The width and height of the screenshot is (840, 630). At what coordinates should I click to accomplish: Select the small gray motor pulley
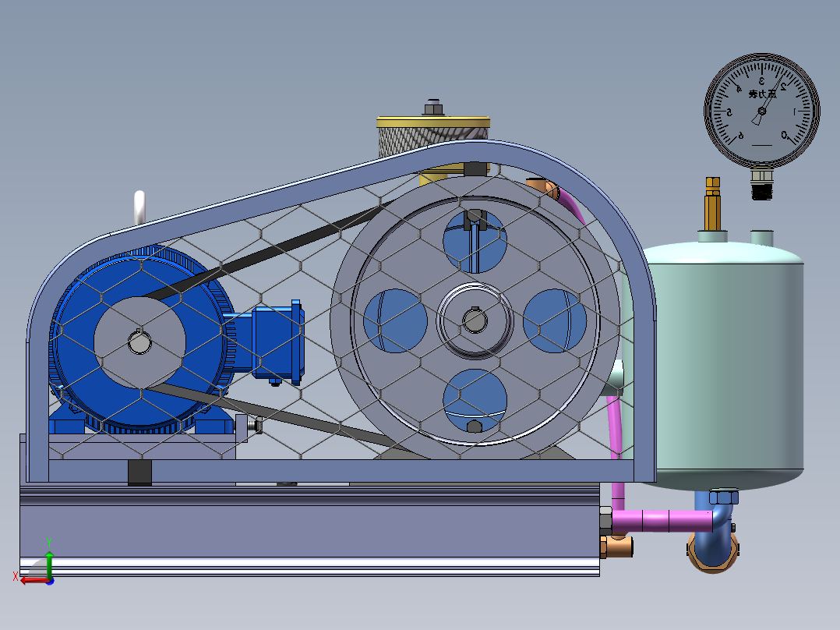139,342
